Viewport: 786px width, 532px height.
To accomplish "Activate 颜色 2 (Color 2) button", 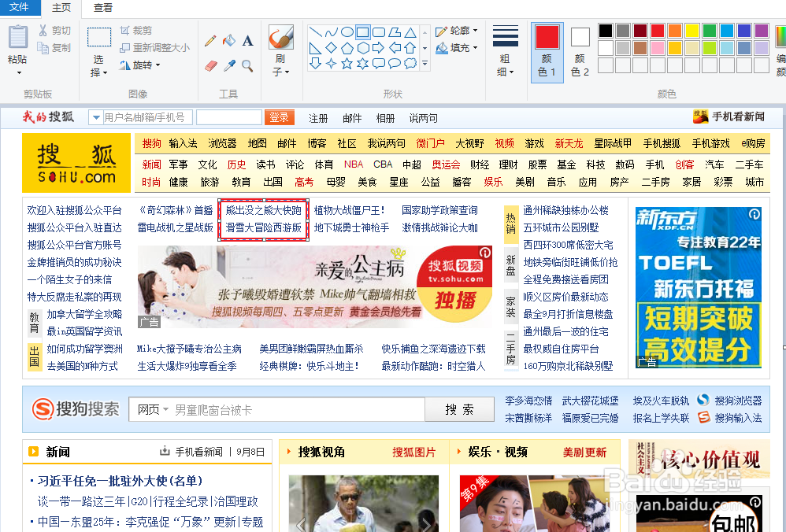I will click(580, 52).
